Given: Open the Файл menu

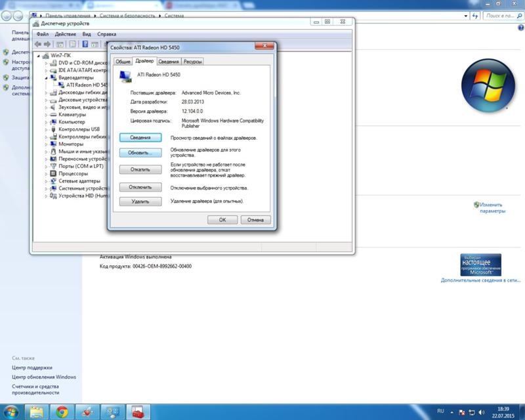Looking at the screenshot, I should point(43,34).
